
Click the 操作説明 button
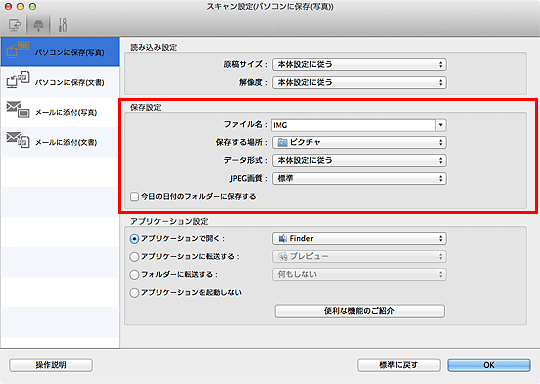pos(51,365)
